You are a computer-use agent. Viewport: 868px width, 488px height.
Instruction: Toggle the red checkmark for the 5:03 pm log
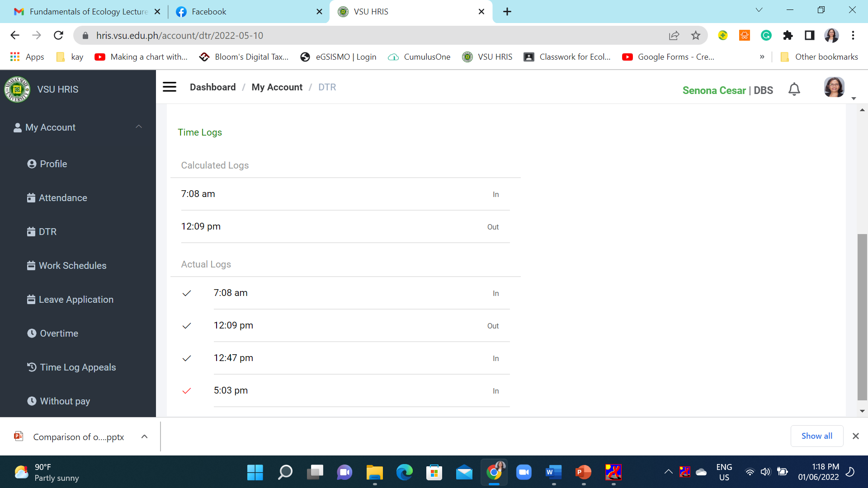(187, 391)
